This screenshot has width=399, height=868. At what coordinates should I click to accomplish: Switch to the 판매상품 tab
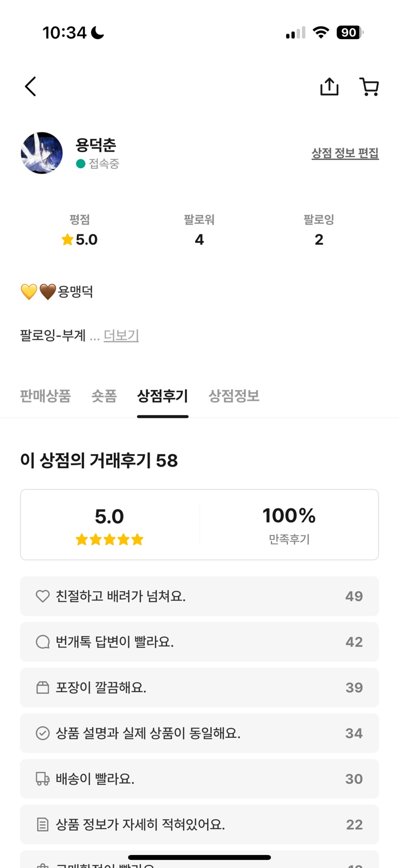pos(46,396)
